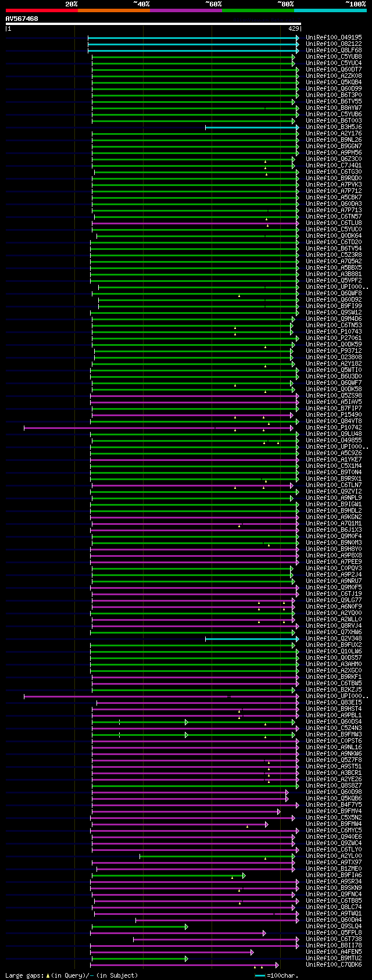Screen dimensions: 372x980
Task: Click label UniRef100_B6J1X3
Action: pos(334,530)
